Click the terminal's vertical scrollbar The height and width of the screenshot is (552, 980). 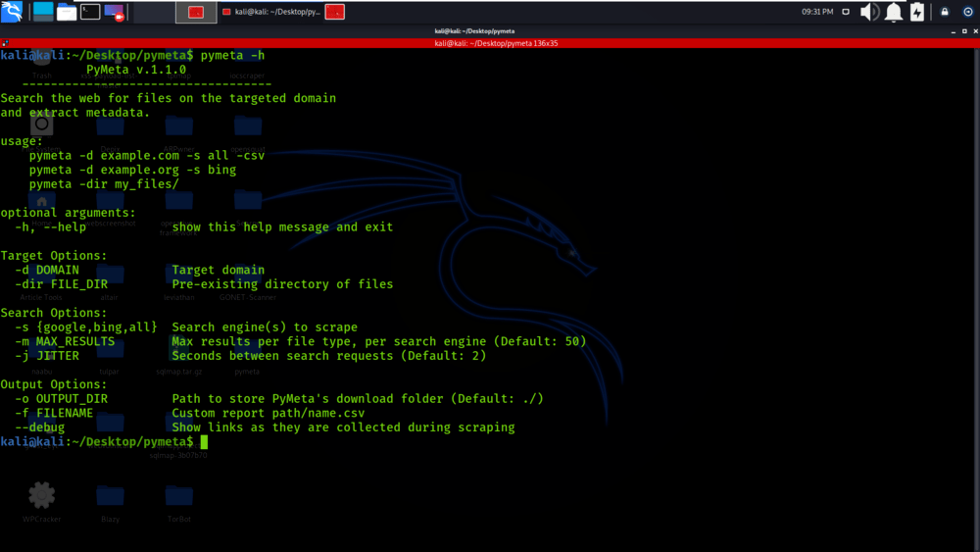[x=977, y=299]
